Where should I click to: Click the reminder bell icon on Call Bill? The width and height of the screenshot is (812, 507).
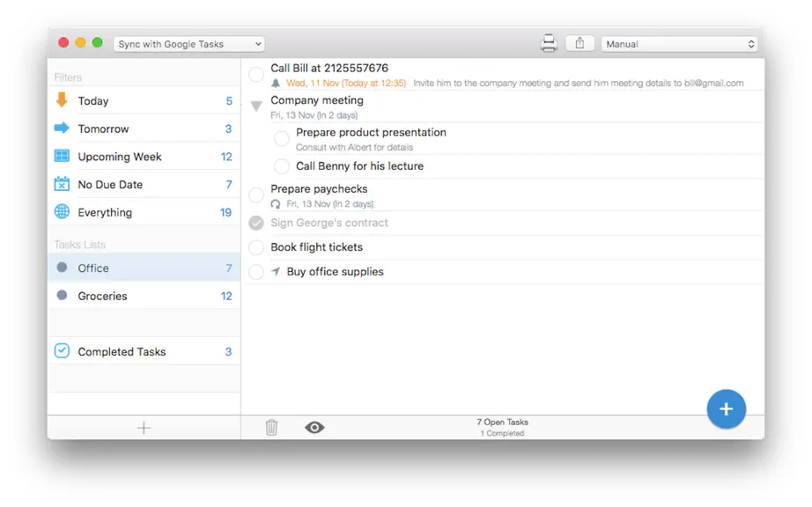[276, 84]
